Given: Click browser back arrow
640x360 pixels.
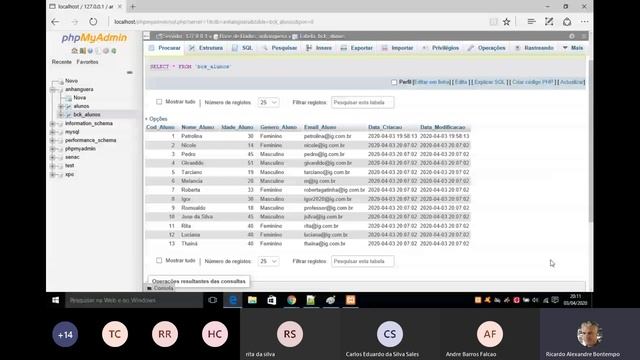Looking at the screenshot, I should coord(56,22).
